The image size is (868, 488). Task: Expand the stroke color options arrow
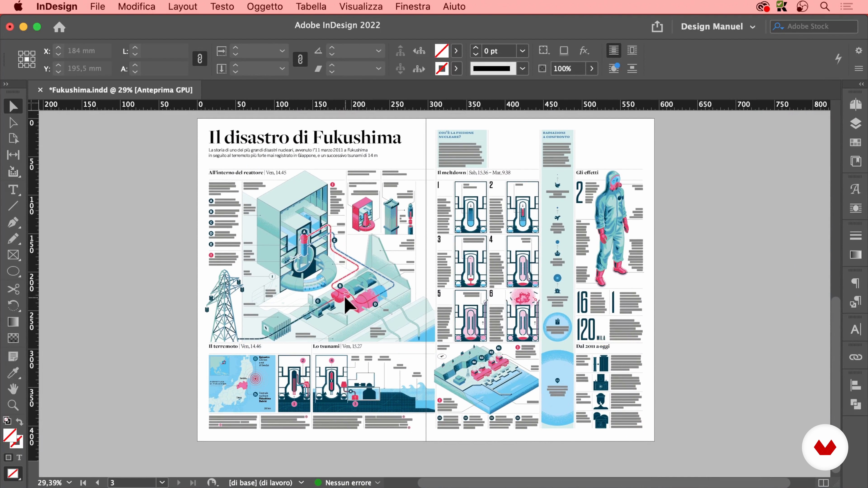point(456,69)
